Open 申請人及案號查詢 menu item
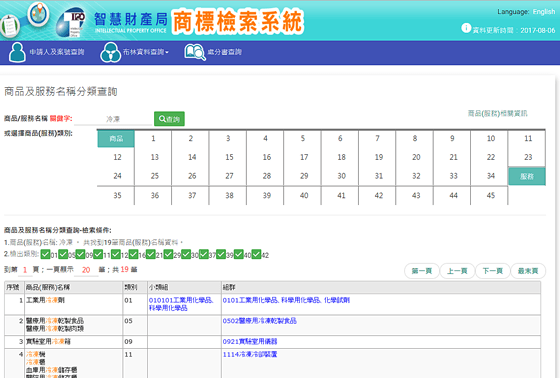560x378 pixels. [x=57, y=52]
